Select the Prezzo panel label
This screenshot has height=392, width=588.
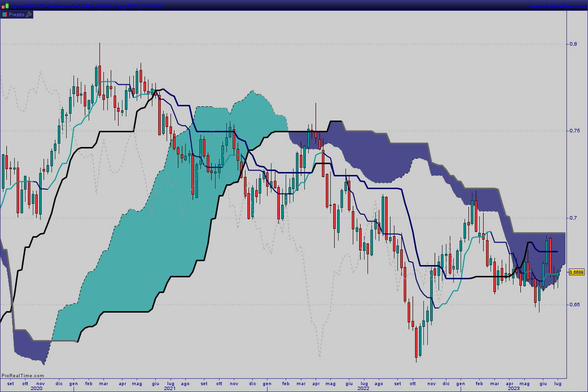[x=16, y=15]
